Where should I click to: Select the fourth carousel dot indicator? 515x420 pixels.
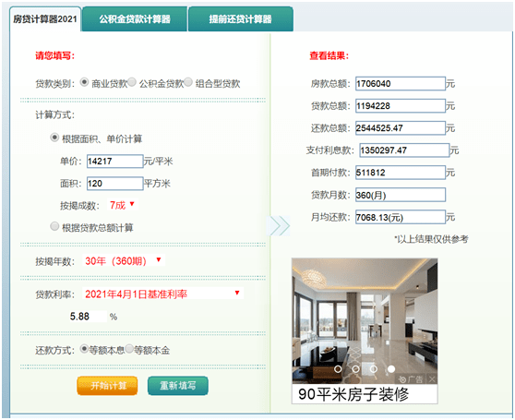[x=390, y=369]
